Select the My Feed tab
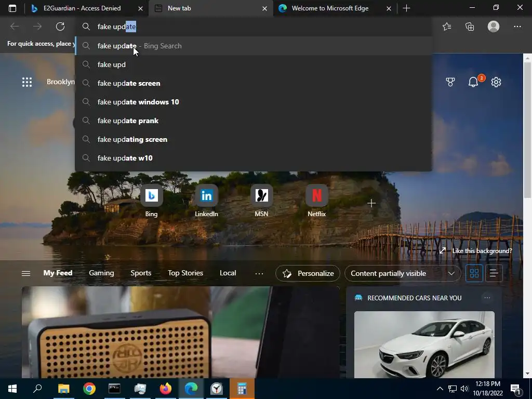The width and height of the screenshot is (532, 399). 58,273
